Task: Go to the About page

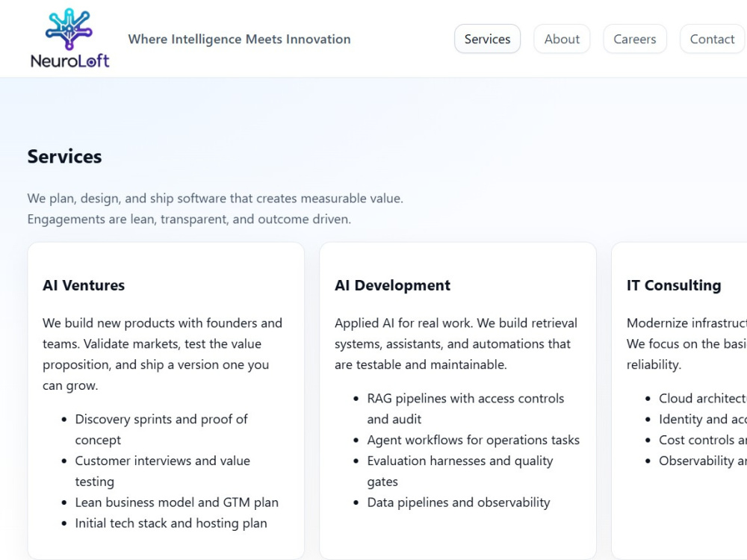Action: tap(562, 39)
